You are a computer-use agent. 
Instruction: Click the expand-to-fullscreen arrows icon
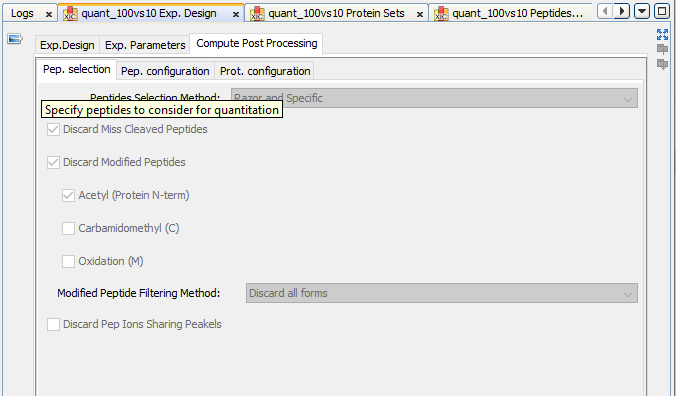click(662, 34)
